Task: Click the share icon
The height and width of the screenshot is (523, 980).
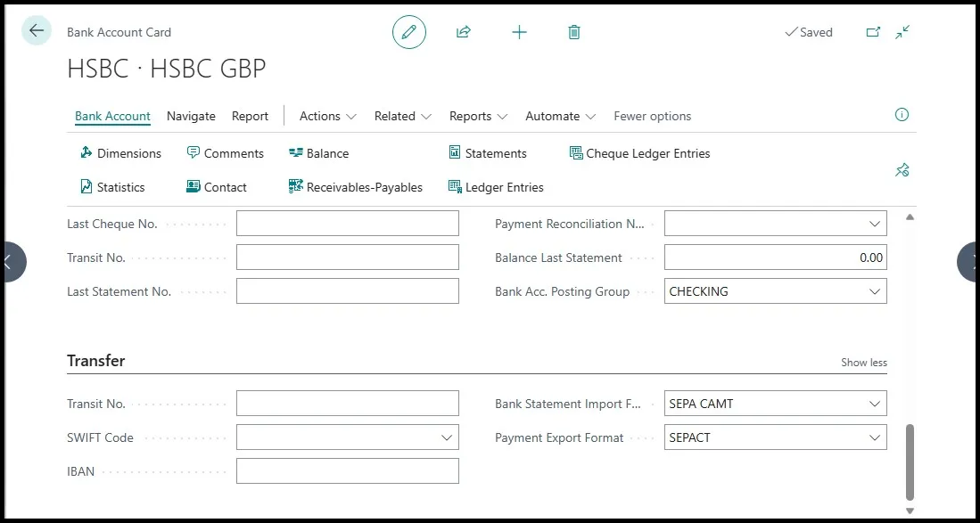Action: click(463, 32)
